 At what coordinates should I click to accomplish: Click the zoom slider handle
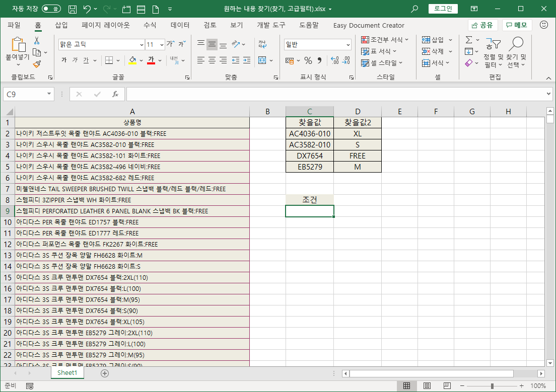[x=492, y=385]
